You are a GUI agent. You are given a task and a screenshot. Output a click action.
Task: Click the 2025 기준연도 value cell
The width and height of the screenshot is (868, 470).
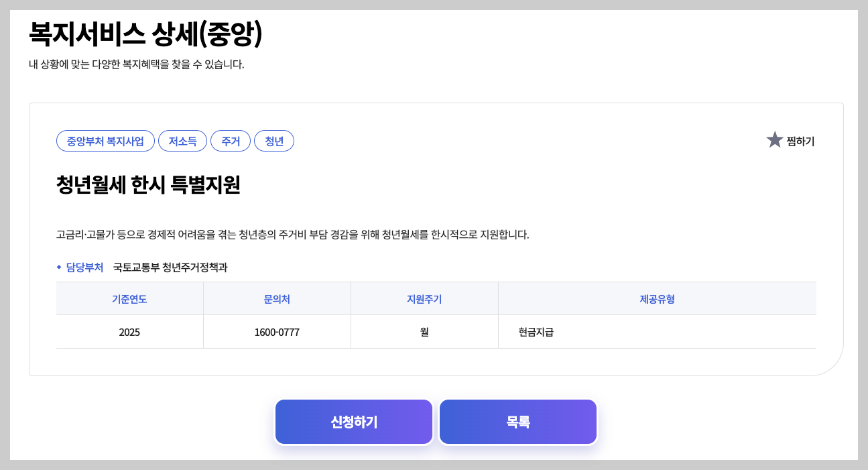[129, 331]
